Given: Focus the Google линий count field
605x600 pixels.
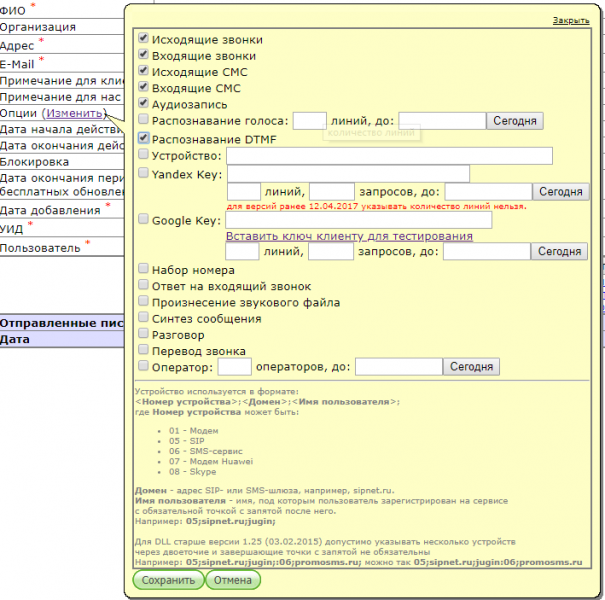Looking at the screenshot, I should [242, 252].
